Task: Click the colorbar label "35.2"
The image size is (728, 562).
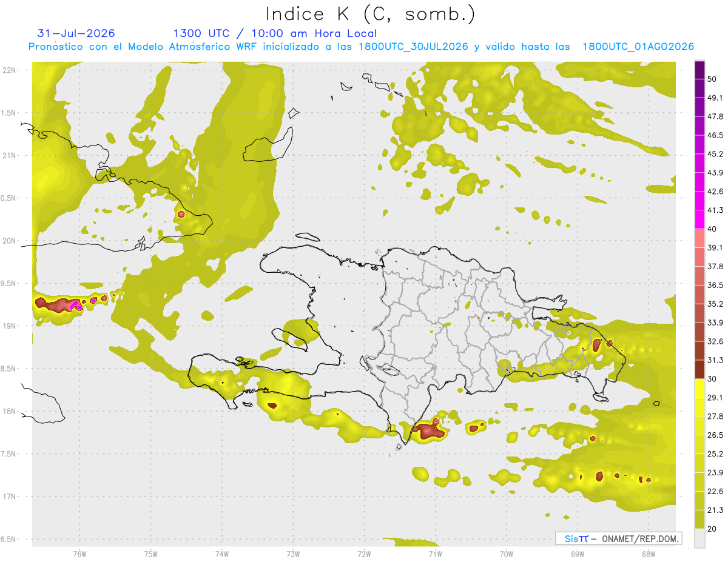Action: (715, 304)
